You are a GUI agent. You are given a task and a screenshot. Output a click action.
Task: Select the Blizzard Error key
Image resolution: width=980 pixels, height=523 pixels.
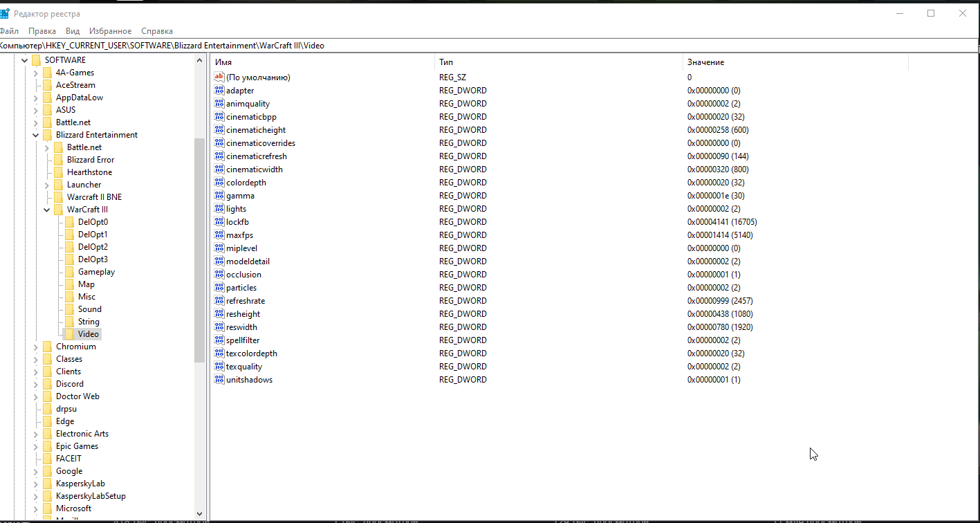click(91, 160)
